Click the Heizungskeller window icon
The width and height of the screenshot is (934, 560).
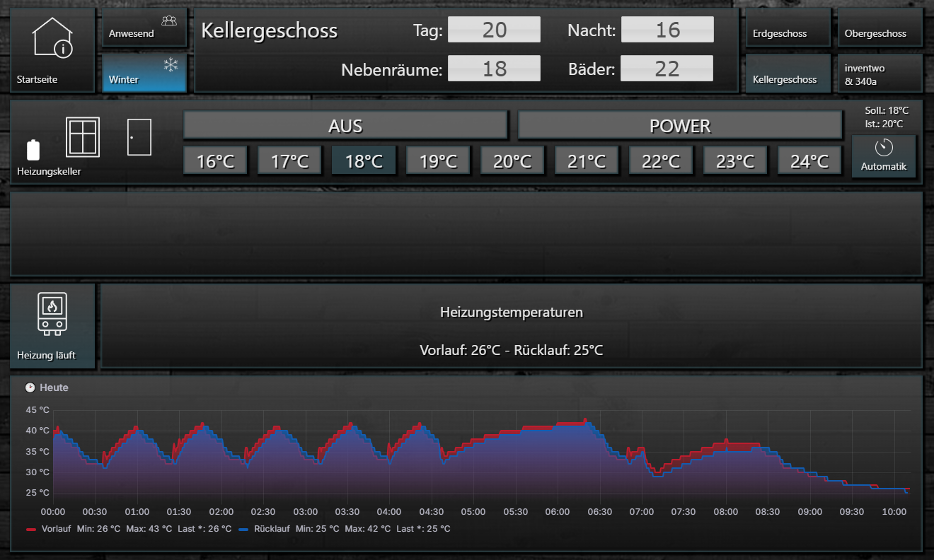(x=83, y=137)
